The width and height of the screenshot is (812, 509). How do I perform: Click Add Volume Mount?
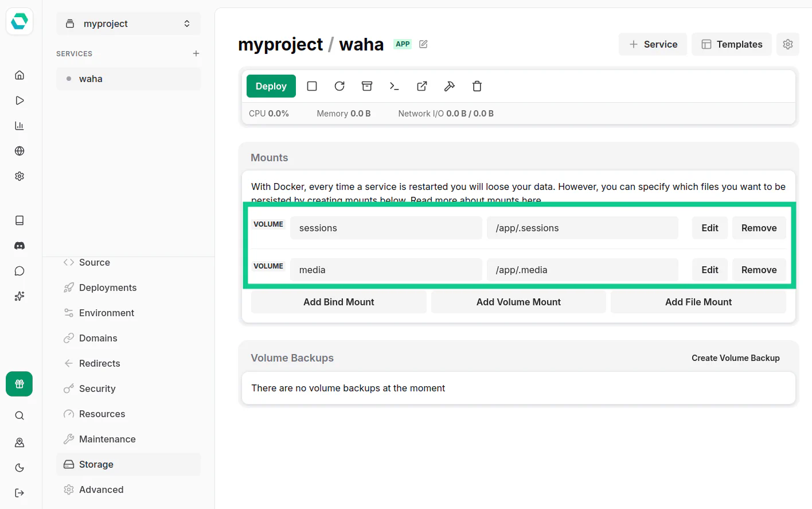click(x=518, y=302)
